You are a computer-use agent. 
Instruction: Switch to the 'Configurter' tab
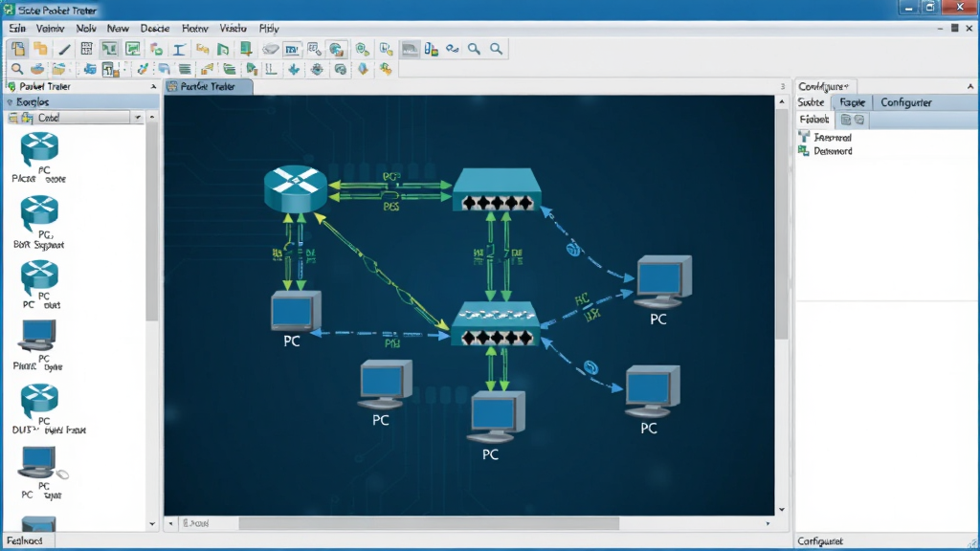pyautogui.click(x=905, y=102)
